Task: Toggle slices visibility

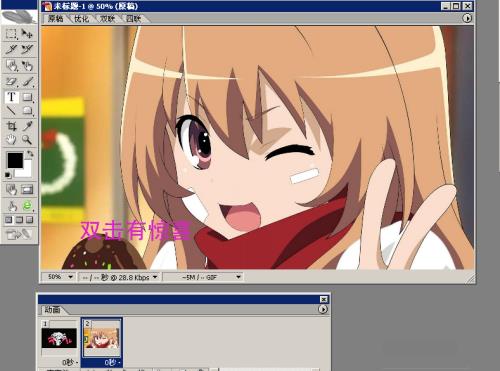Action: pyautogui.click(x=27, y=189)
